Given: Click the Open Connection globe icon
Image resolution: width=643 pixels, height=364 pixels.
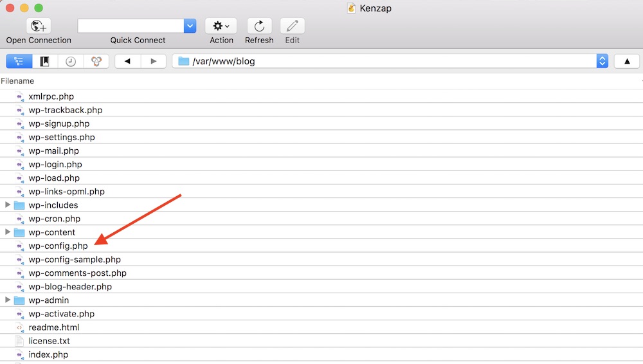Looking at the screenshot, I should [x=39, y=26].
